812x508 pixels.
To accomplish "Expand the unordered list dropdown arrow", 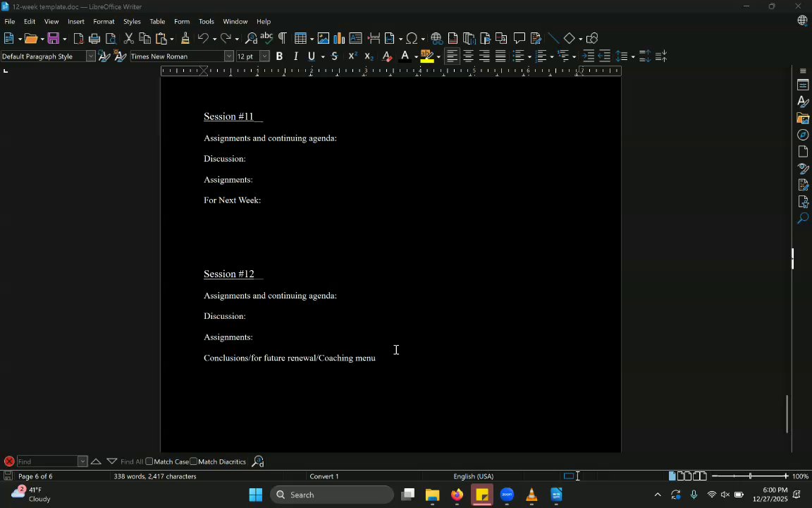I will (529, 56).
